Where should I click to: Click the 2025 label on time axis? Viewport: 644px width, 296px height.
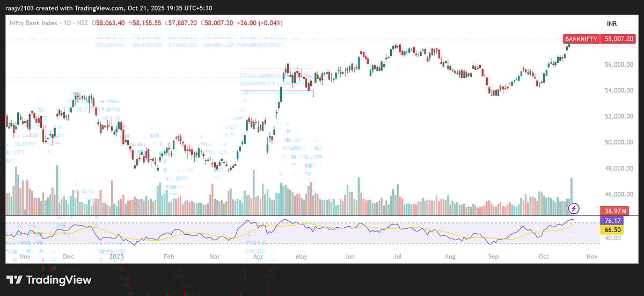click(x=117, y=257)
